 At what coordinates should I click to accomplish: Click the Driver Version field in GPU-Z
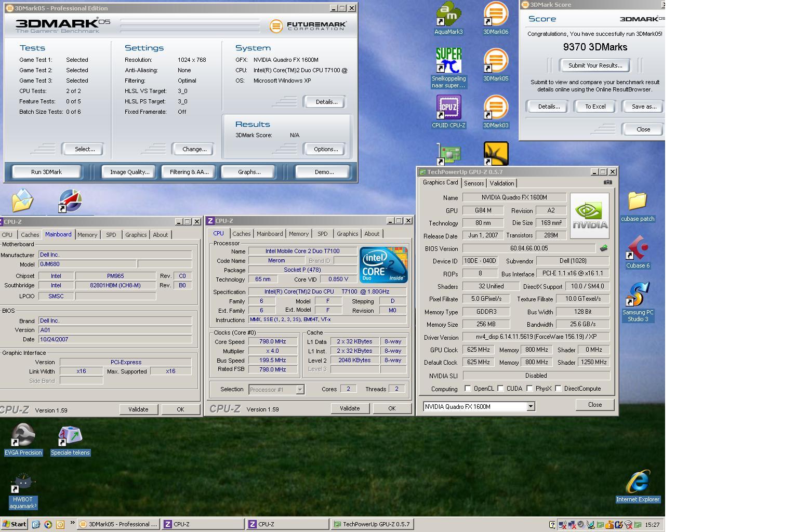(x=536, y=337)
